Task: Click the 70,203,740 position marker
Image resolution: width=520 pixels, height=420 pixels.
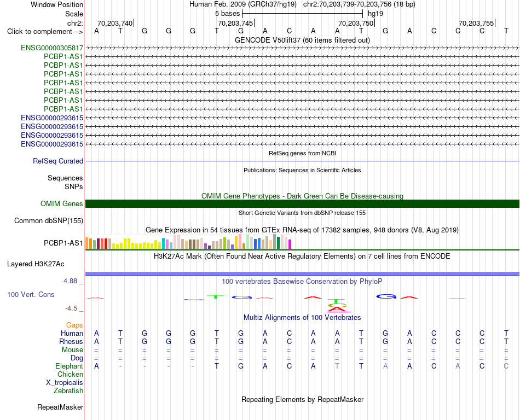Action: [x=115, y=23]
